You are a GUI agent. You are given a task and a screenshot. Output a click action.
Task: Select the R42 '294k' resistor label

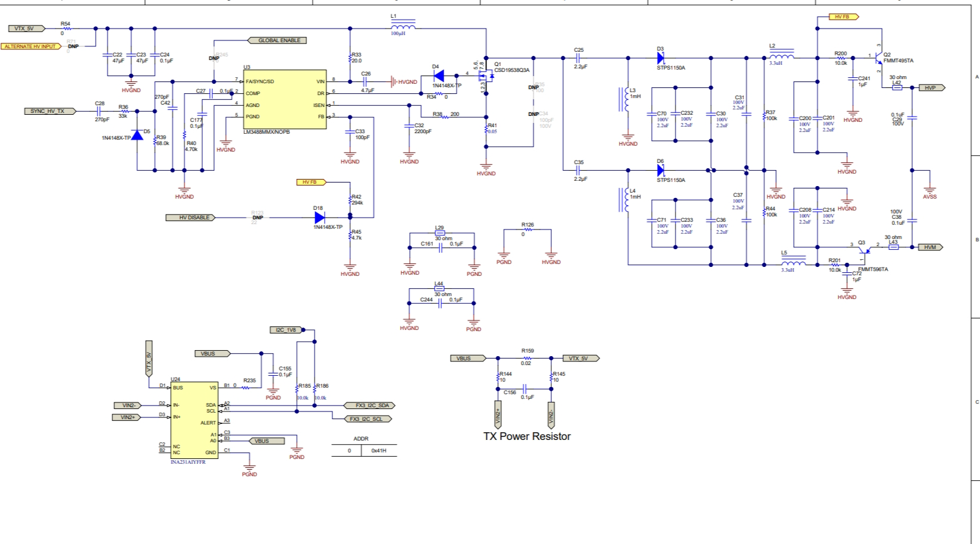357,203
